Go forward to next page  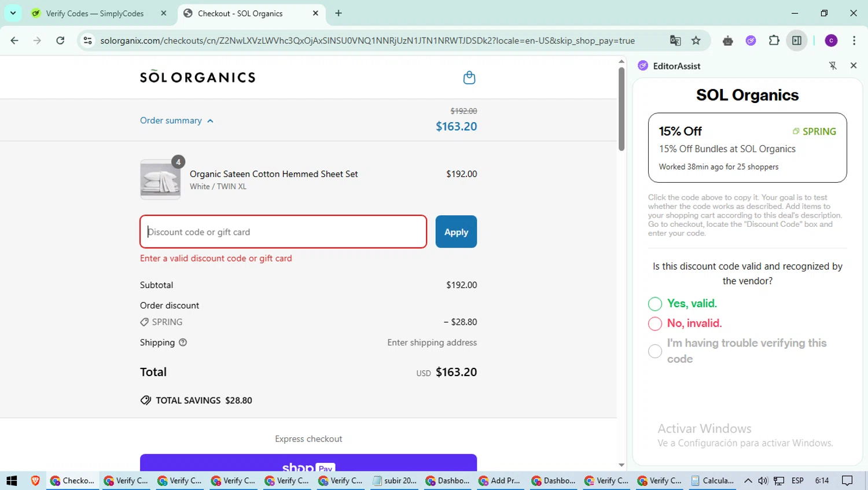tap(37, 40)
